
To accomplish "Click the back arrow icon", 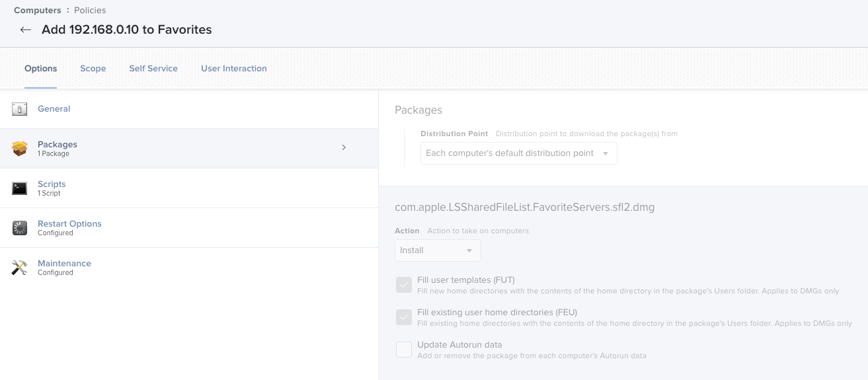I will click(x=26, y=30).
